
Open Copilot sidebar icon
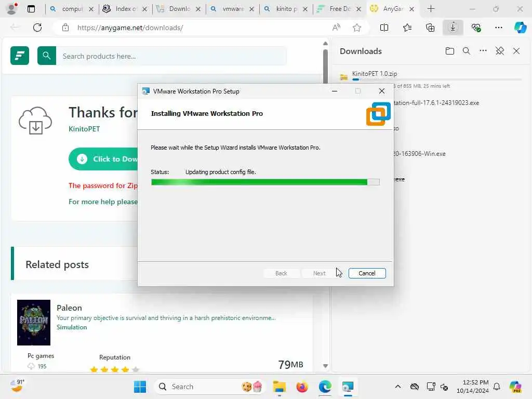pos(520,27)
